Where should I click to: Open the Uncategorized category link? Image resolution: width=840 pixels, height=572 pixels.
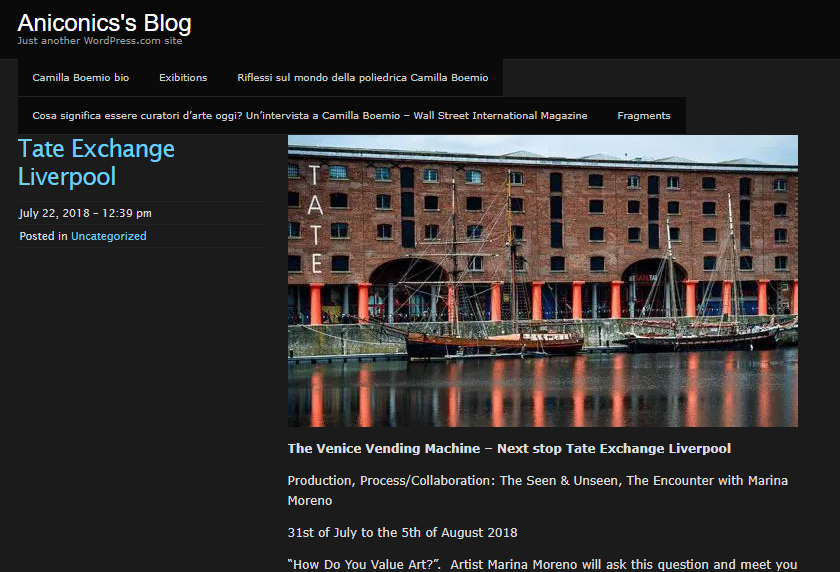(109, 236)
